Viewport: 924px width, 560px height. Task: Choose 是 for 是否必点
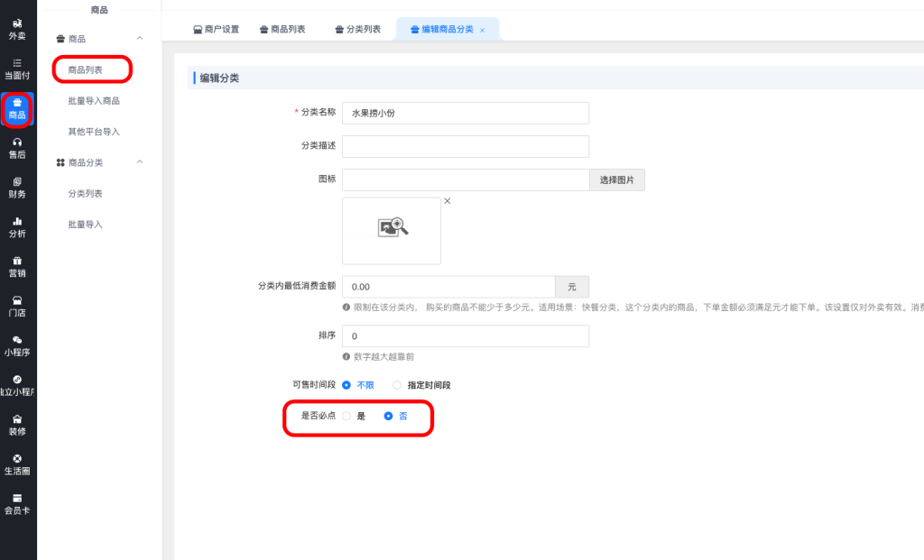(x=346, y=416)
